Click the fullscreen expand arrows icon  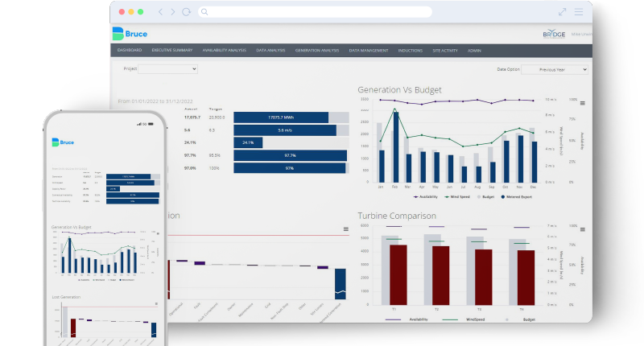pyautogui.click(x=562, y=12)
